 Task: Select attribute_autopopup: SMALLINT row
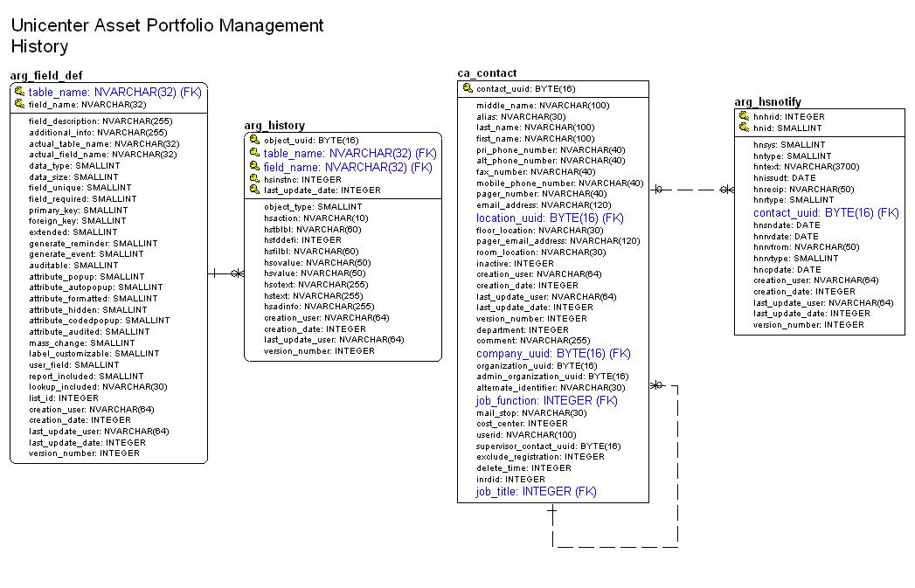(x=96, y=287)
